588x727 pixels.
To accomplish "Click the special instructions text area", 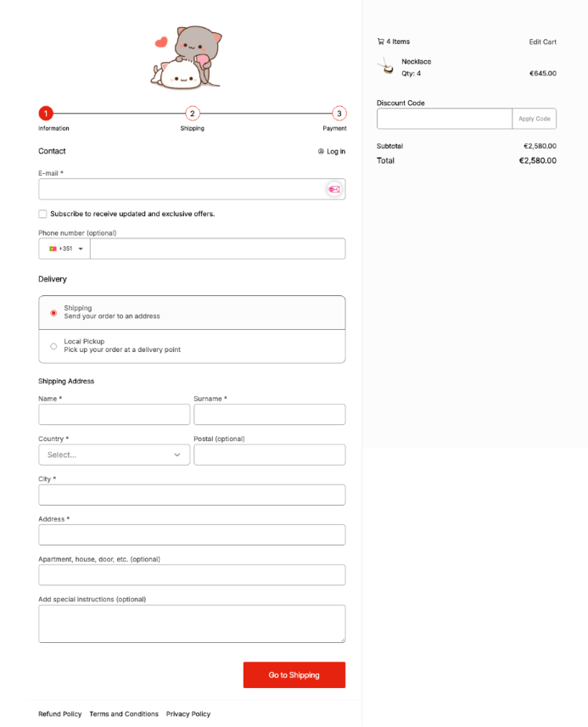I will click(192, 624).
